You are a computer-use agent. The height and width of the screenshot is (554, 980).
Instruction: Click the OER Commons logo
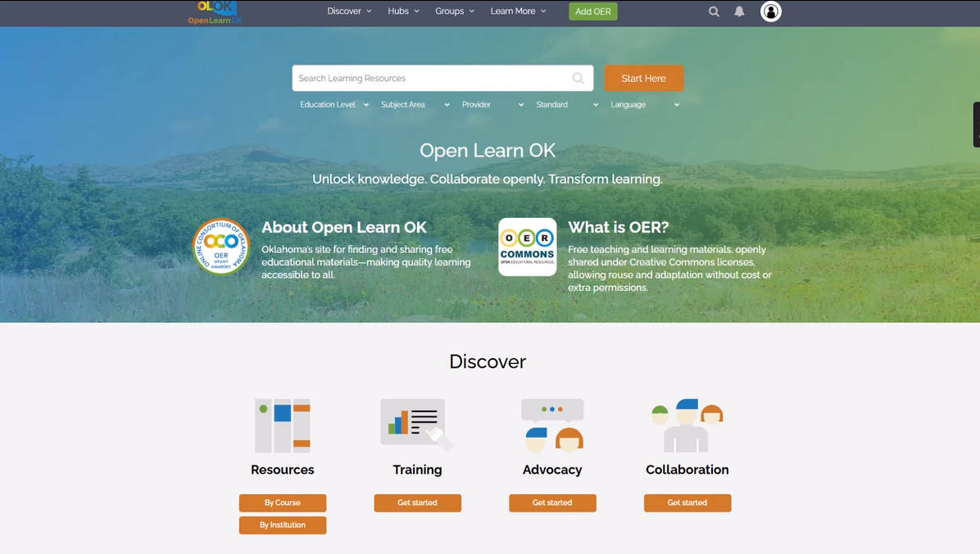click(528, 247)
